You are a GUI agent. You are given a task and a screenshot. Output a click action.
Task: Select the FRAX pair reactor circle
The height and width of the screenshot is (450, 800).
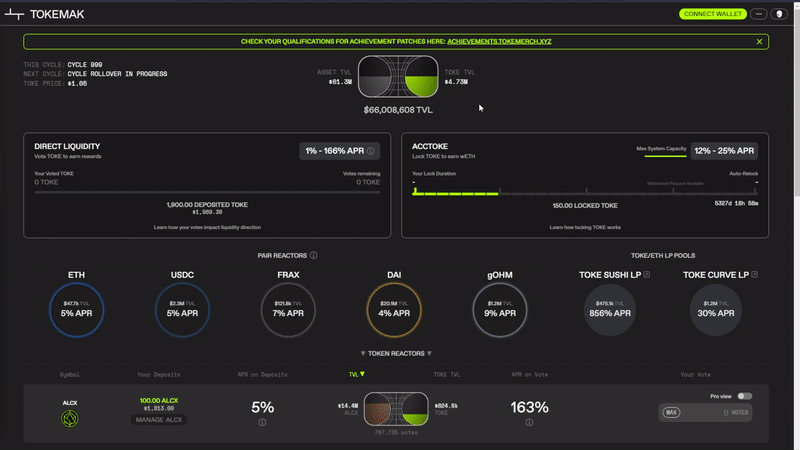(288, 310)
